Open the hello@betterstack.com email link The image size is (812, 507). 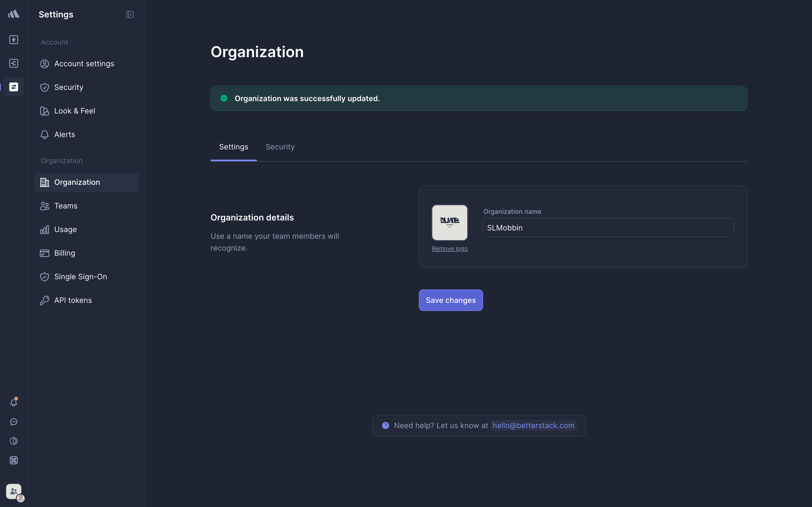click(x=533, y=425)
